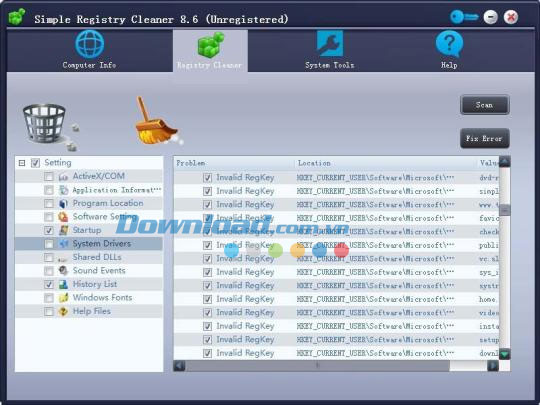540x405 pixels.
Task: Toggle the Setting root checkbox
Action: click(x=35, y=163)
